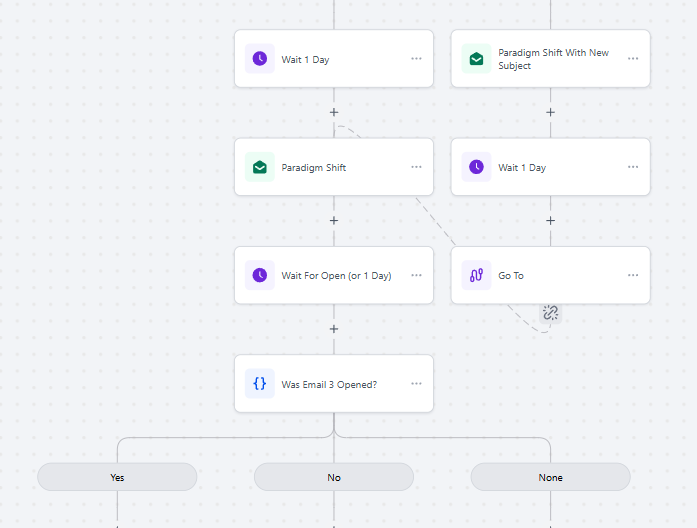This screenshot has width=697, height=528.
Task: Click the curly braces icon on Was Email 3 Opened
Action: click(260, 384)
